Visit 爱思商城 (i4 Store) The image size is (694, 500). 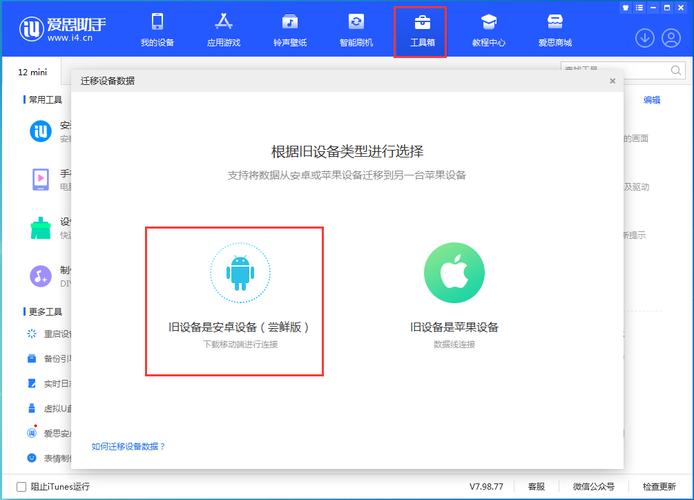point(555,30)
